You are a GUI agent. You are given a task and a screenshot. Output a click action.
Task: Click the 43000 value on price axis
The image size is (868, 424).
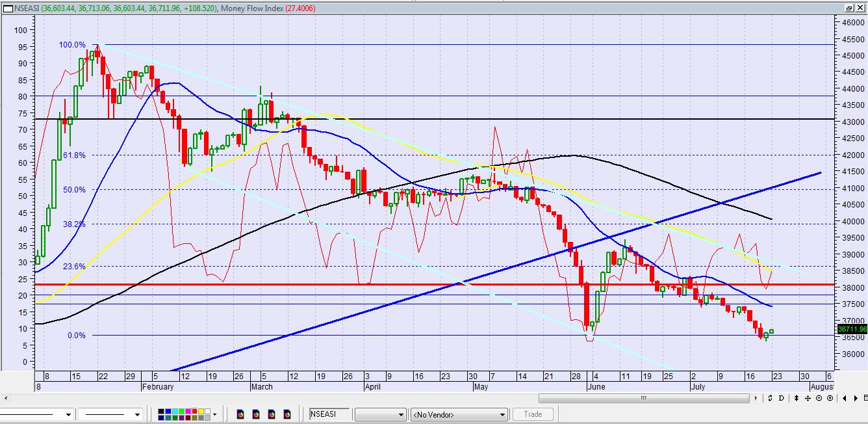point(852,122)
